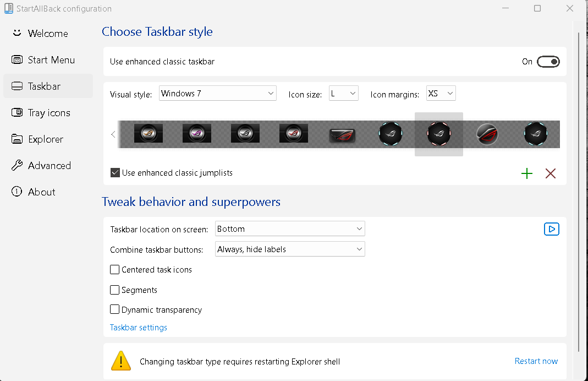Remove selected orb with red X
The width and height of the screenshot is (588, 381).
(551, 173)
